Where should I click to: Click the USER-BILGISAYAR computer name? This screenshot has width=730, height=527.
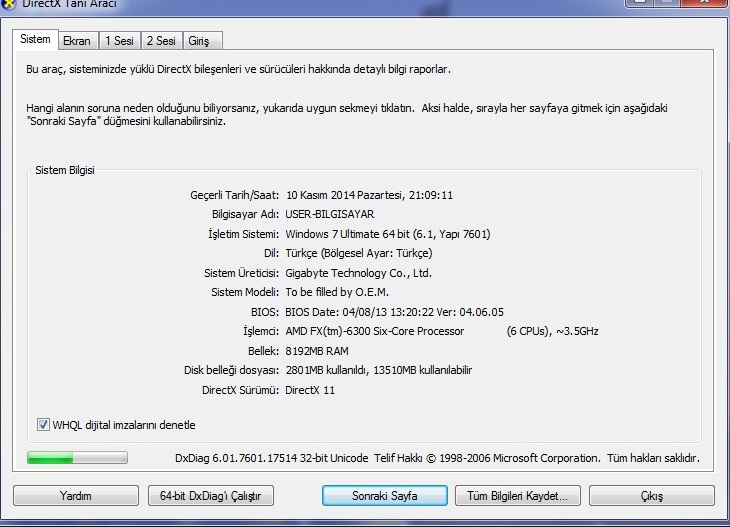[x=330, y=214]
